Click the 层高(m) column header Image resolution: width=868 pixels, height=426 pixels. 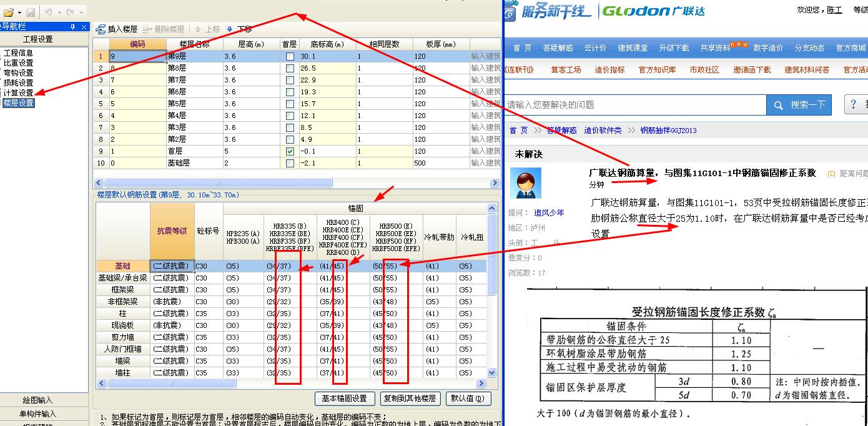pyautogui.click(x=251, y=44)
